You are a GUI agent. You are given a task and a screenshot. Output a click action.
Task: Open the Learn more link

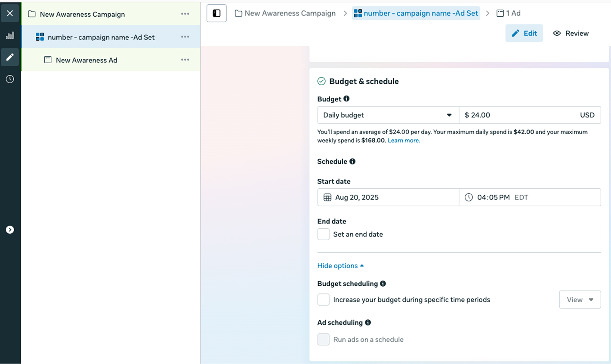tap(404, 141)
